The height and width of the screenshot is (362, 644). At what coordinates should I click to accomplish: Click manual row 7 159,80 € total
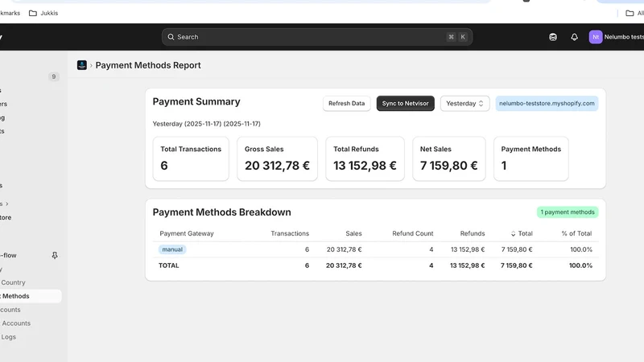(517, 249)
